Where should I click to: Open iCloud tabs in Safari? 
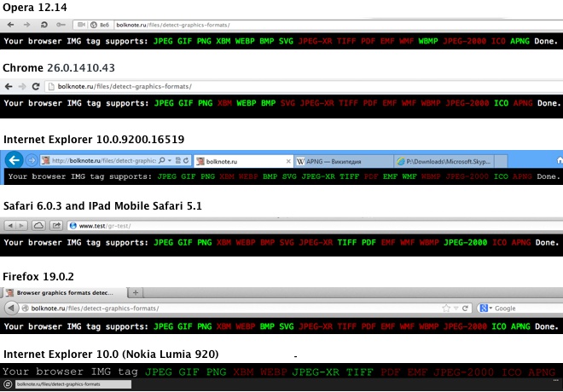click(38, 226)
